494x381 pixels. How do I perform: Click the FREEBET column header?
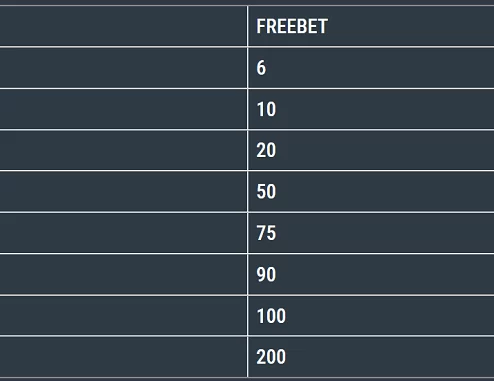coord(371,26)
